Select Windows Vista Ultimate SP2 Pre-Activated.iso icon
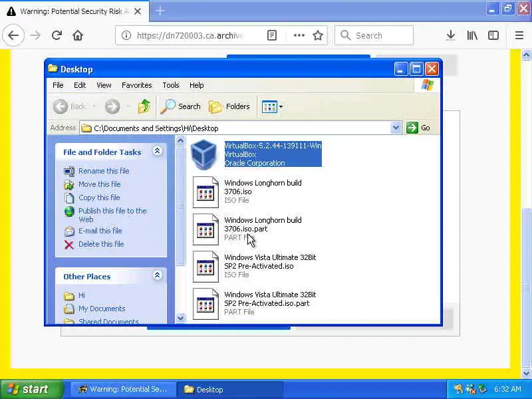The width and height of the screenshot is (532, 399). [x=205, y=267]
